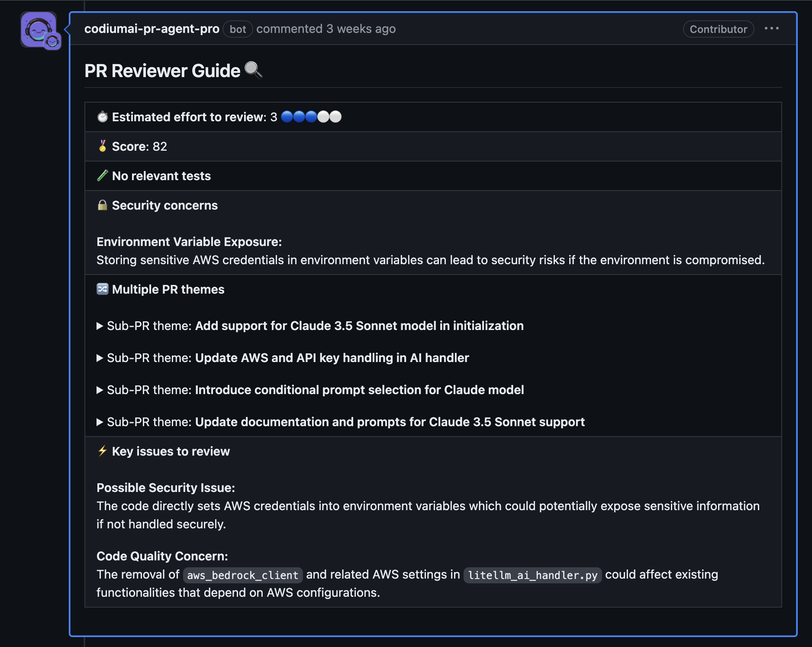Click the lock icon beside Security concerns
This screenshot has width=812, height=647.
[103, 205]
